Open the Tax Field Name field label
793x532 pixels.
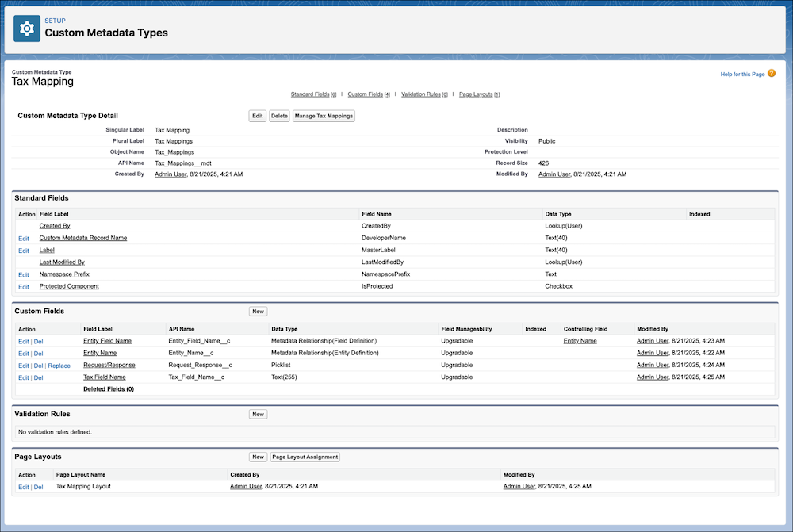click(x=104, y=377)
